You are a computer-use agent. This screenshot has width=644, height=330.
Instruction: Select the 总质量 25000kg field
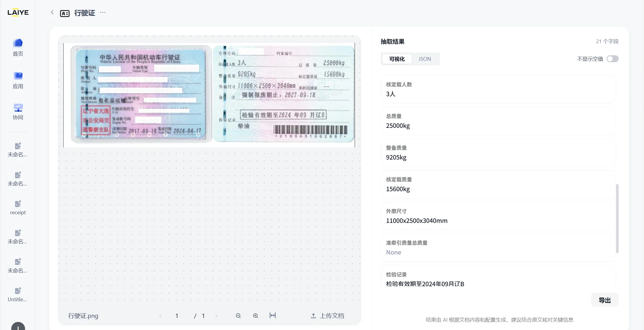498,121
